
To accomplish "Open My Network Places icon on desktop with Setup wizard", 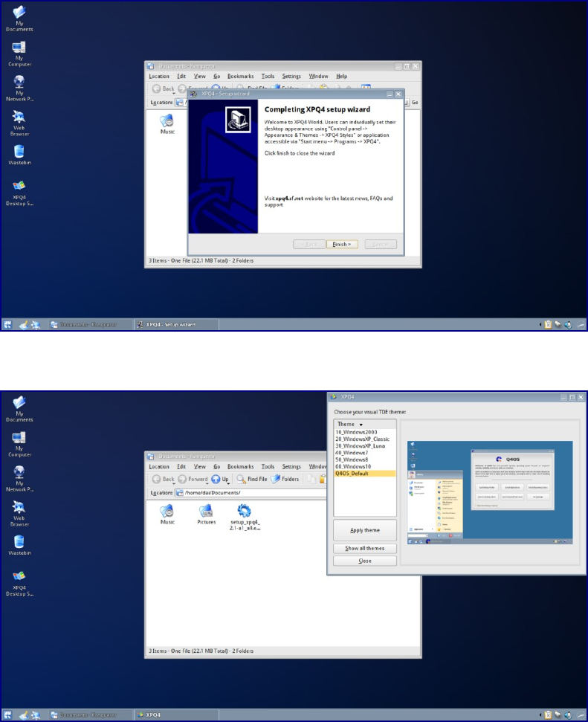I will [x=19, y=88].
